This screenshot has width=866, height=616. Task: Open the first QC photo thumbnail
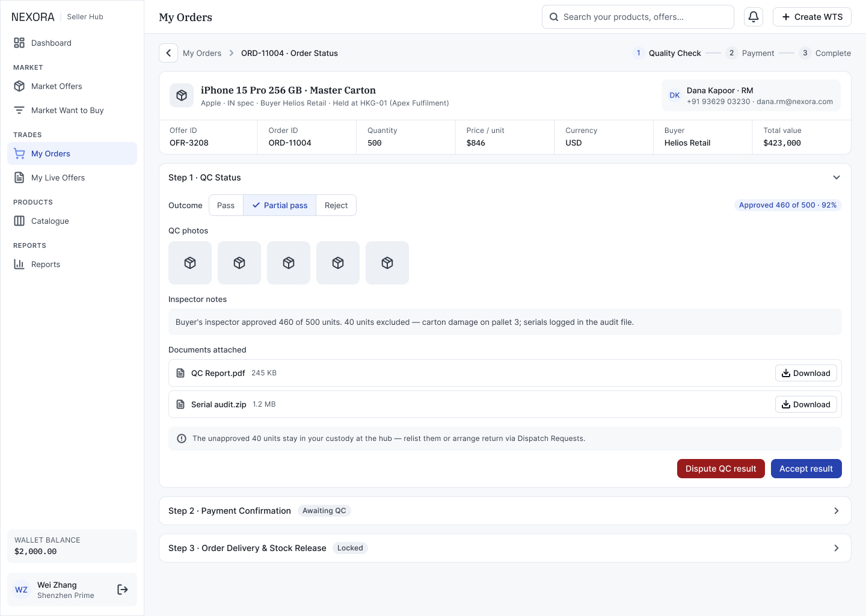pos(190,263)
